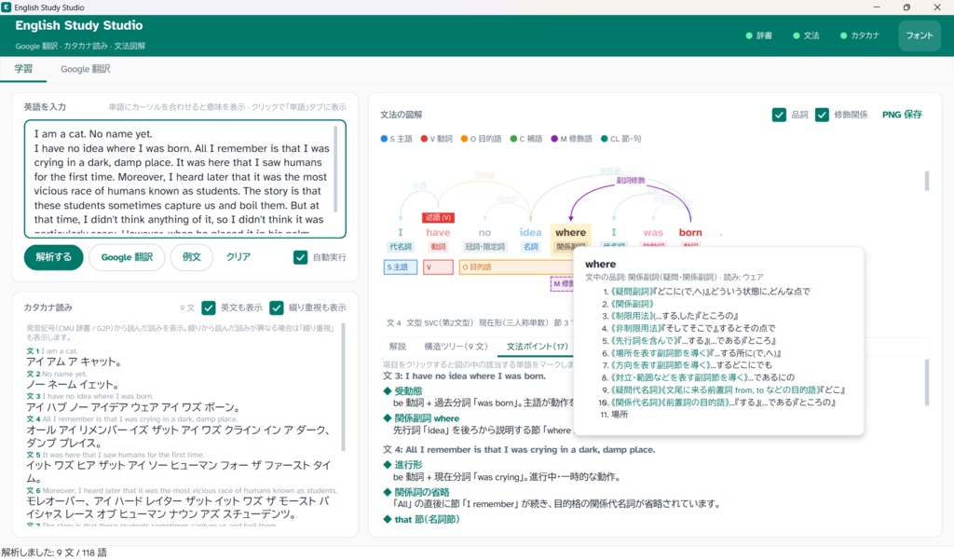Click the grammar diagram's vertical scrollbar
Viewport: 954px width, 560px height.
927,181
